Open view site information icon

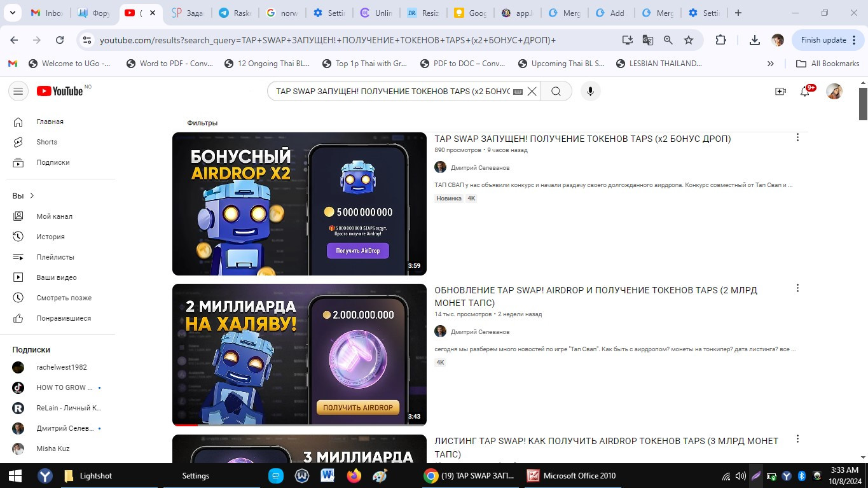point(87,40)
